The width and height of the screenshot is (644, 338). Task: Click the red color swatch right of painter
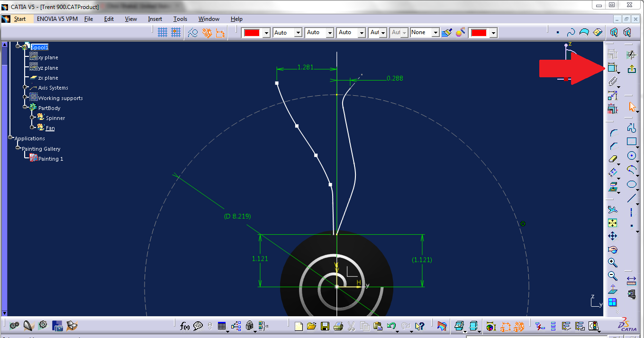(x=479, y=33)
